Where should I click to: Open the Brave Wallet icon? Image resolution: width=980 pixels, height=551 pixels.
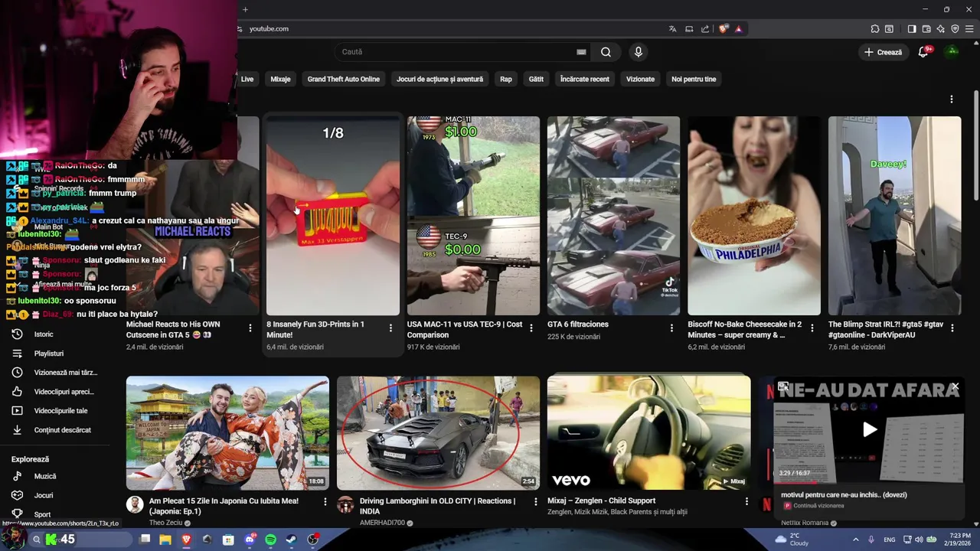[926, 29]
